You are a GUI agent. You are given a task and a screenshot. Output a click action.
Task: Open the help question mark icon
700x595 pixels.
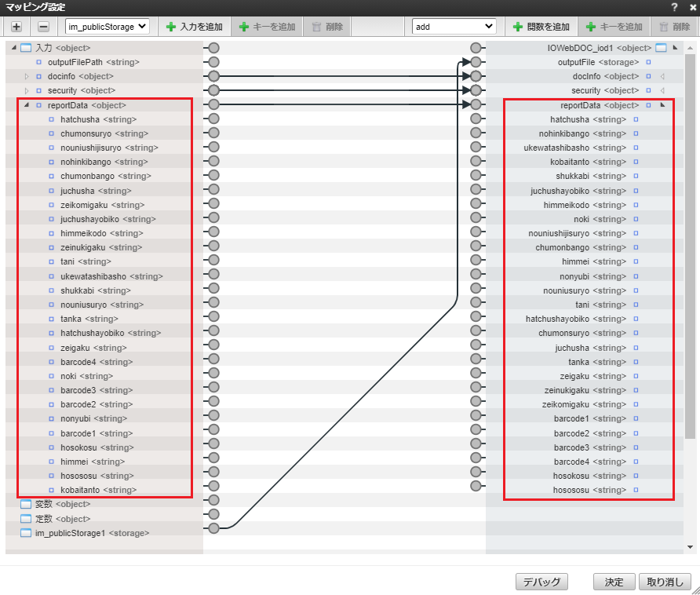(x=675, y=7)
